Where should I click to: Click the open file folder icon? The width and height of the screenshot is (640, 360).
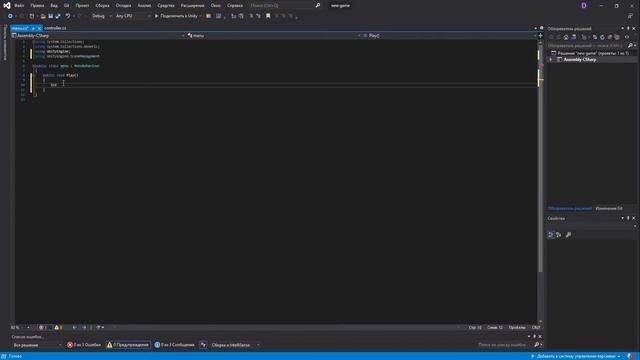[43, 16]
